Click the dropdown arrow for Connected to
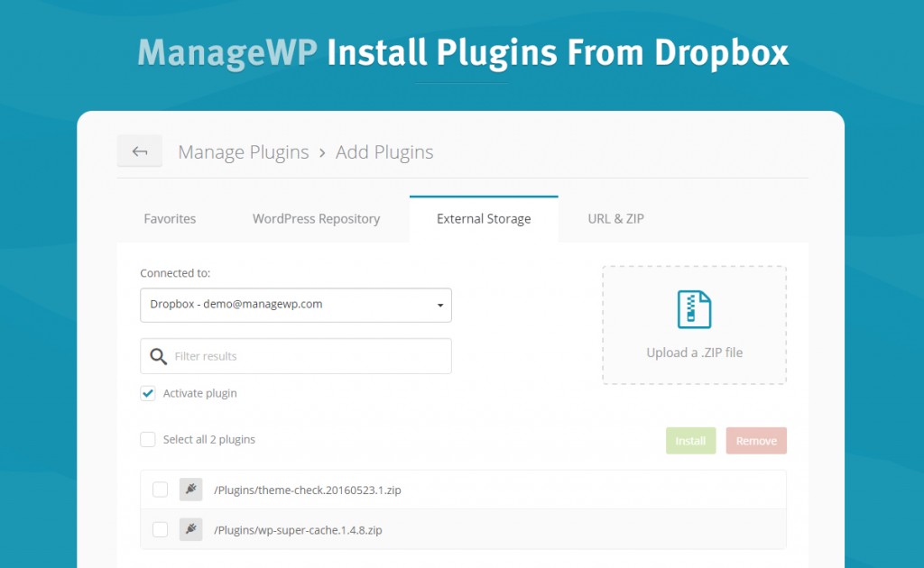The height and width of the screenshot is (568, 924). pyautogui.click(x=439, y=306)
